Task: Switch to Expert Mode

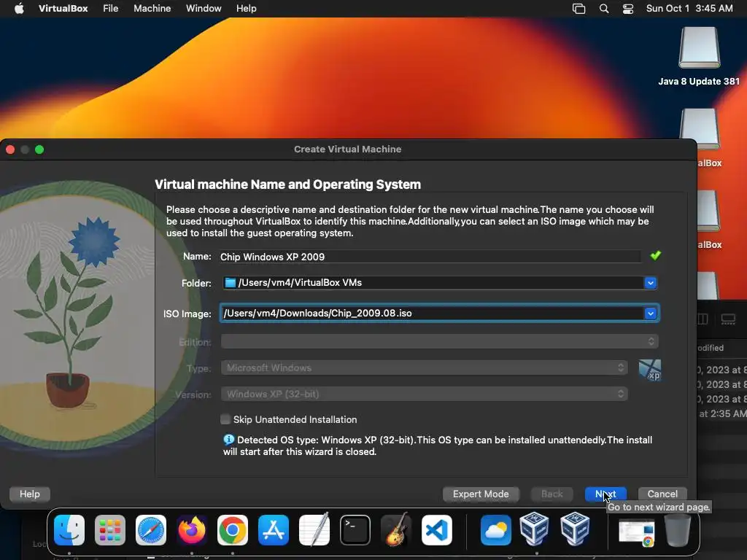Action: pos(481,494)
